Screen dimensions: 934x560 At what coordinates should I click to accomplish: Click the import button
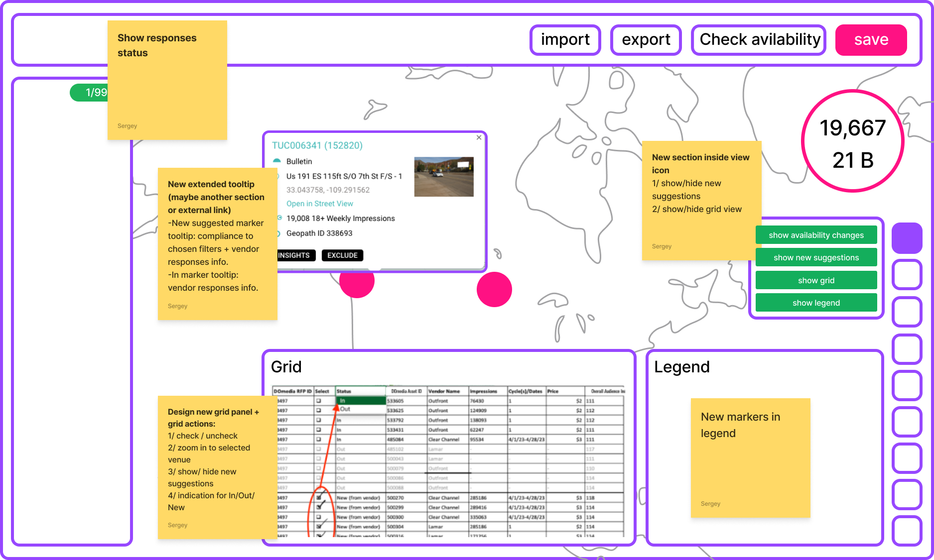pos(565,40)
